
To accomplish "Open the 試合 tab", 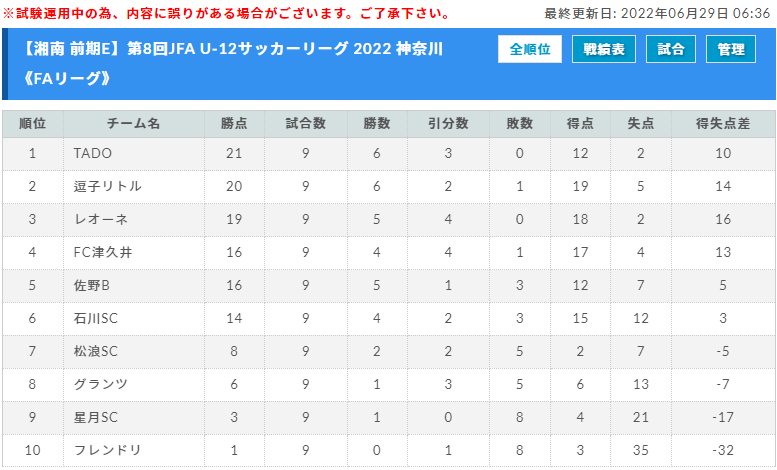I will point(670,49).
